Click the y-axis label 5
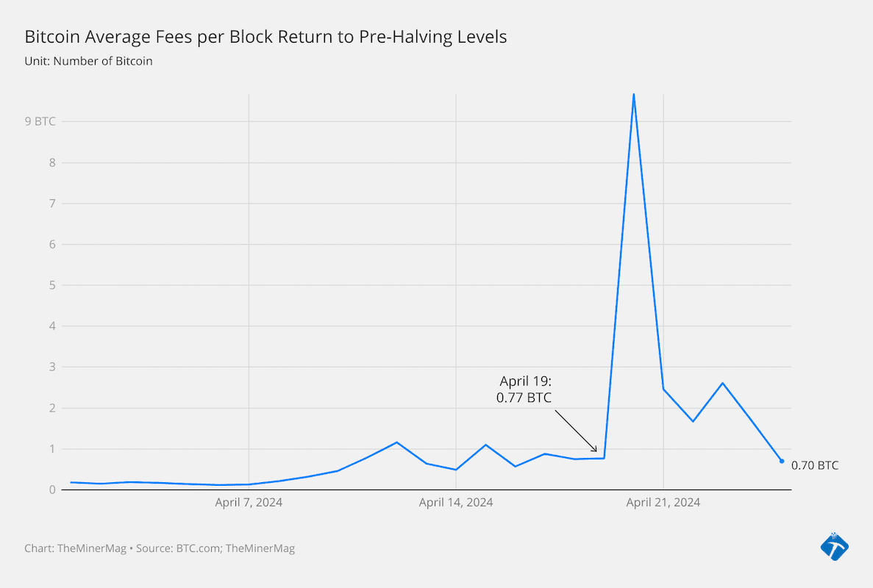This screenshot has width=873, height=588. tap(52, 285)
